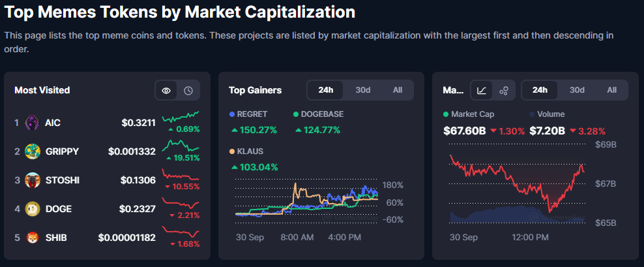Viewport: 644px width, 267px height.
Task: Select 24h tab in market cap panel
Action: (x=540, y=90)
